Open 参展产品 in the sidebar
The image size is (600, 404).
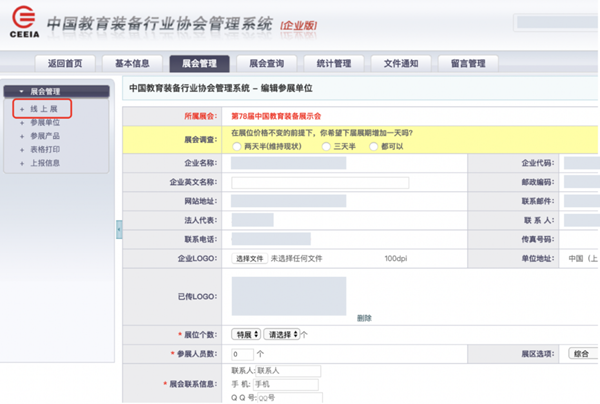tap(45, 135)
